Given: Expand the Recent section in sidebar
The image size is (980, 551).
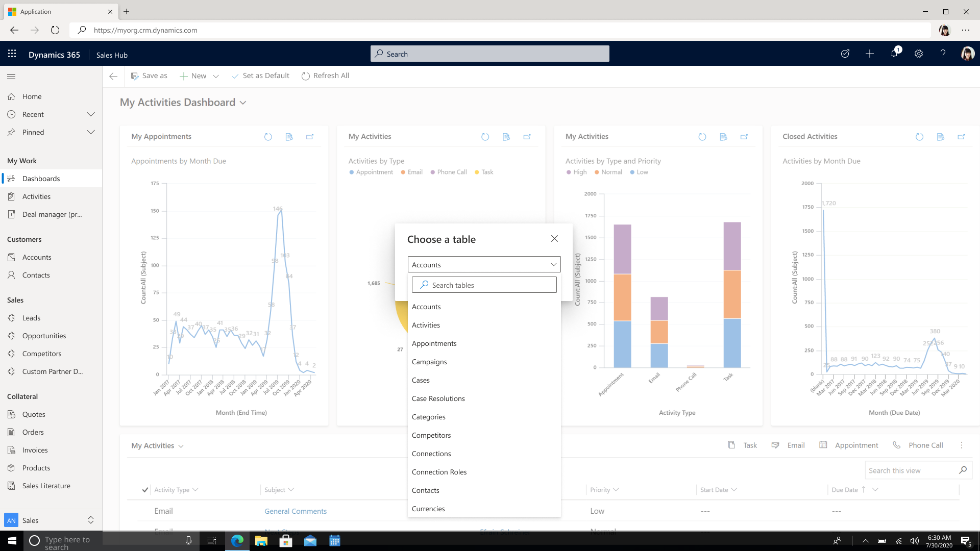Looking at the screenshot, I should pyautogui.click(x=91, y=114).
